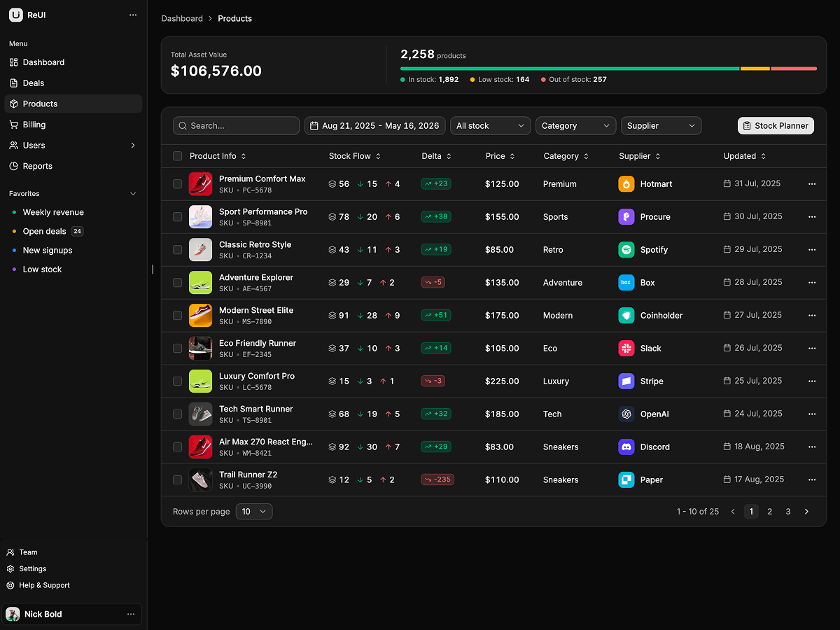This screenshot has height=630, width=840.
Task: Go to page 3
Action: pyautogui.click(x=788, y=512)
